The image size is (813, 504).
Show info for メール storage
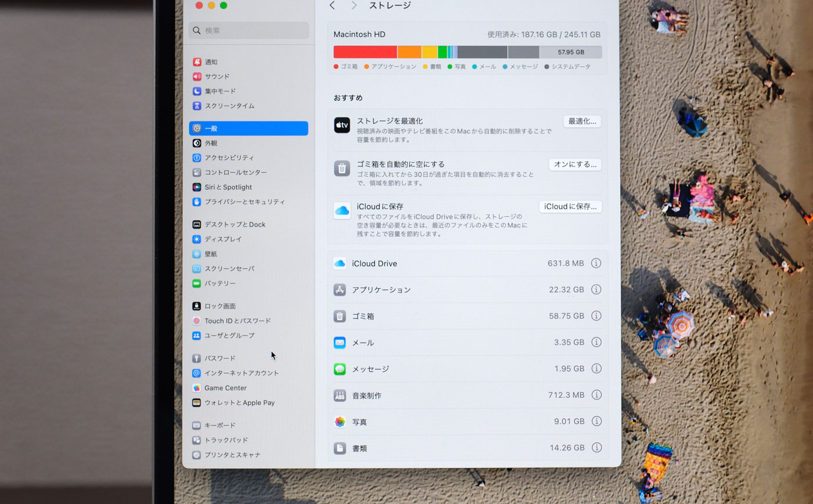(596, 342)
